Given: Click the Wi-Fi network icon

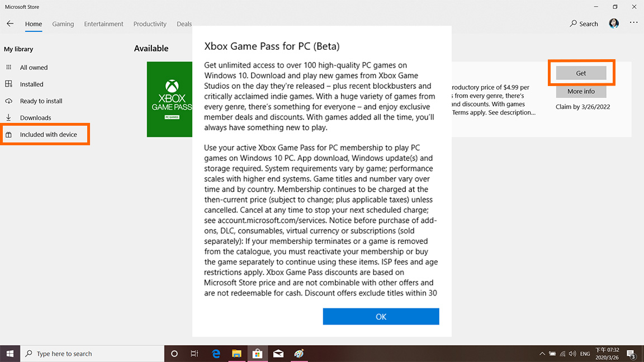Looking at the screenshot, I should (x=563, y=354).
